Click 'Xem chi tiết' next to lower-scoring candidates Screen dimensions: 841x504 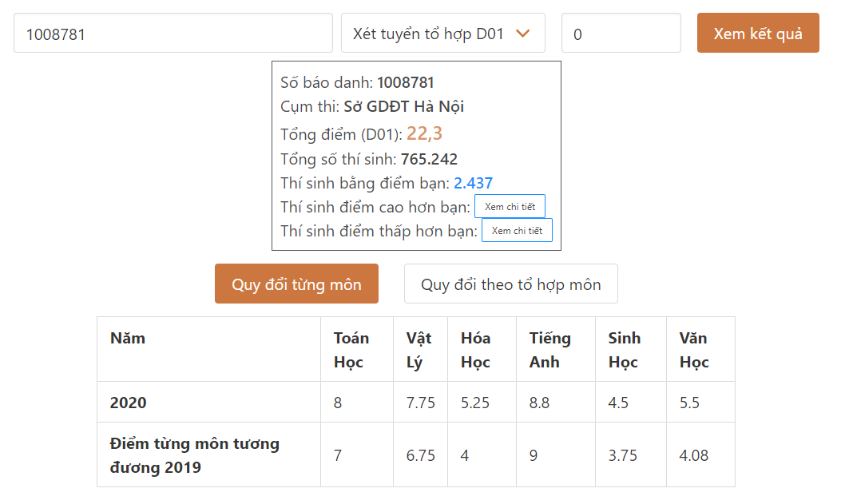pyautogui.click(x=517, y=230)
